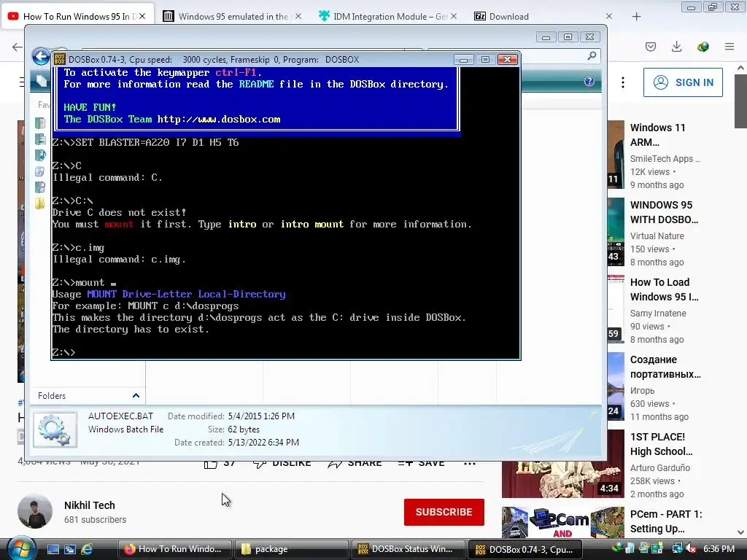Viewport: 747px width, 560px height.
Task: Launch Internet Explorer from quick launch
Action: [87, 549]
